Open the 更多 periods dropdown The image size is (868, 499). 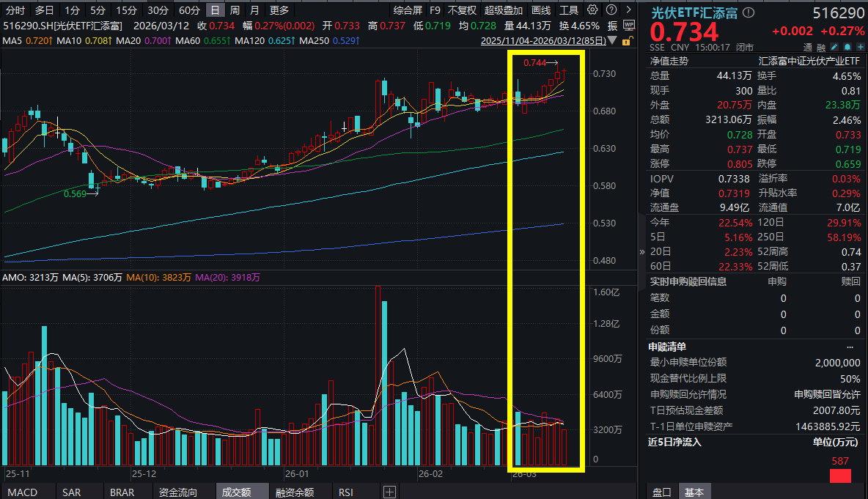pos(279,10)
